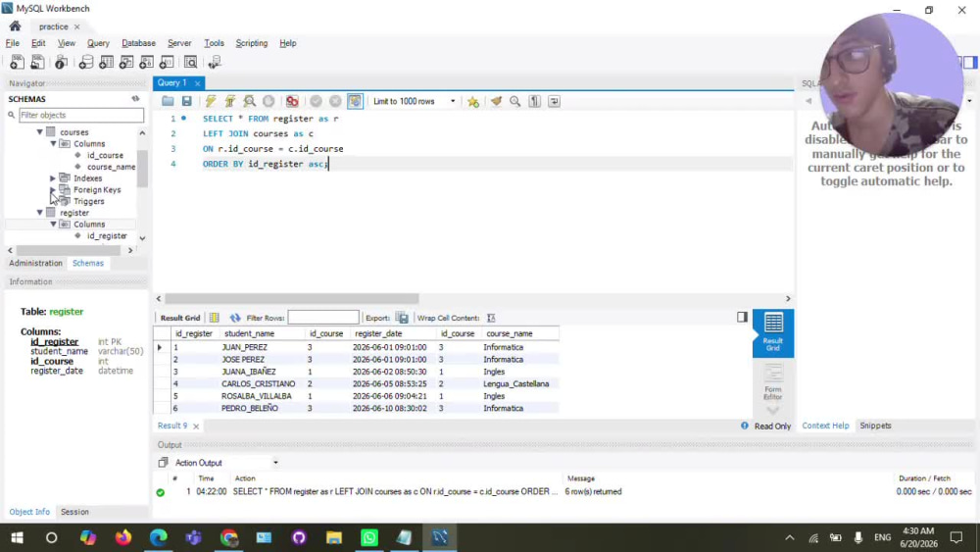Click the Home screen icon
The image size is (980, 552).
[15, 26]
